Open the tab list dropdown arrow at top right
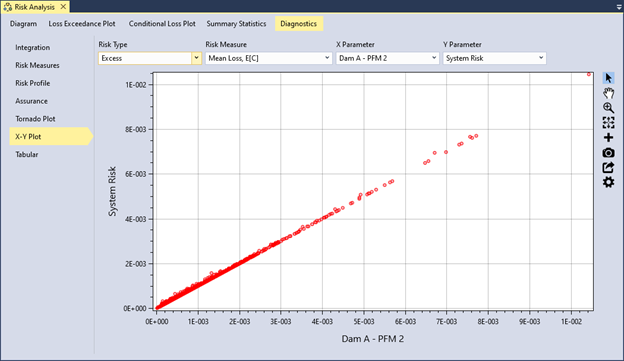 [x=619, y=7]
